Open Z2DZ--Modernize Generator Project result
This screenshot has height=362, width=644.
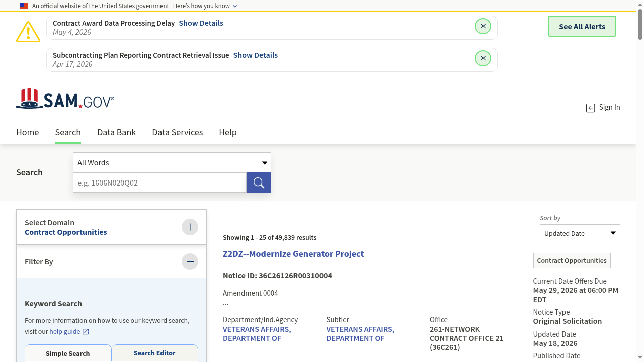point(293,254)
